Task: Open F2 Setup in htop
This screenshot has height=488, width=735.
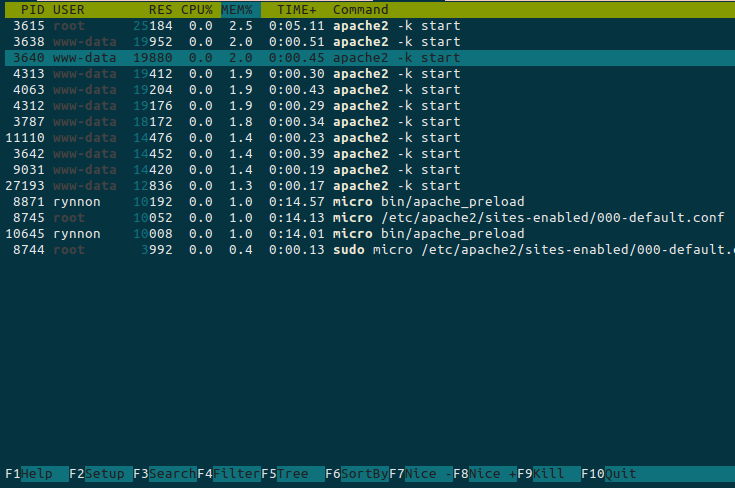Action: pos(101,473)
